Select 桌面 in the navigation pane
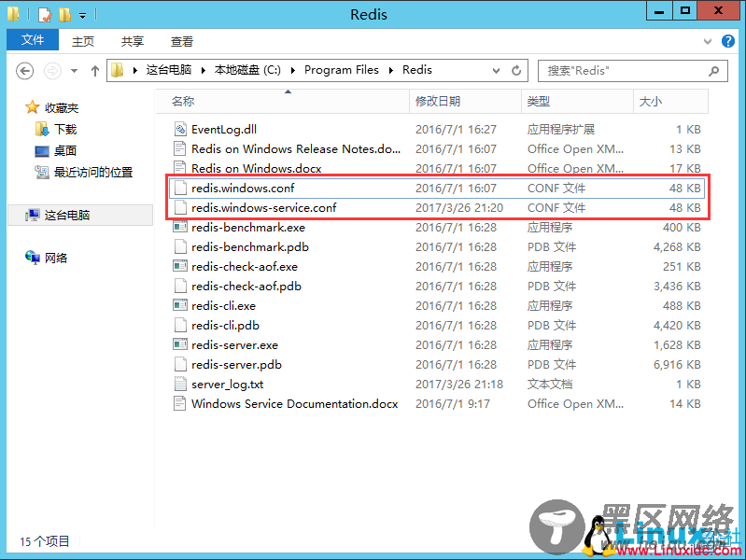 coord(65,150)
